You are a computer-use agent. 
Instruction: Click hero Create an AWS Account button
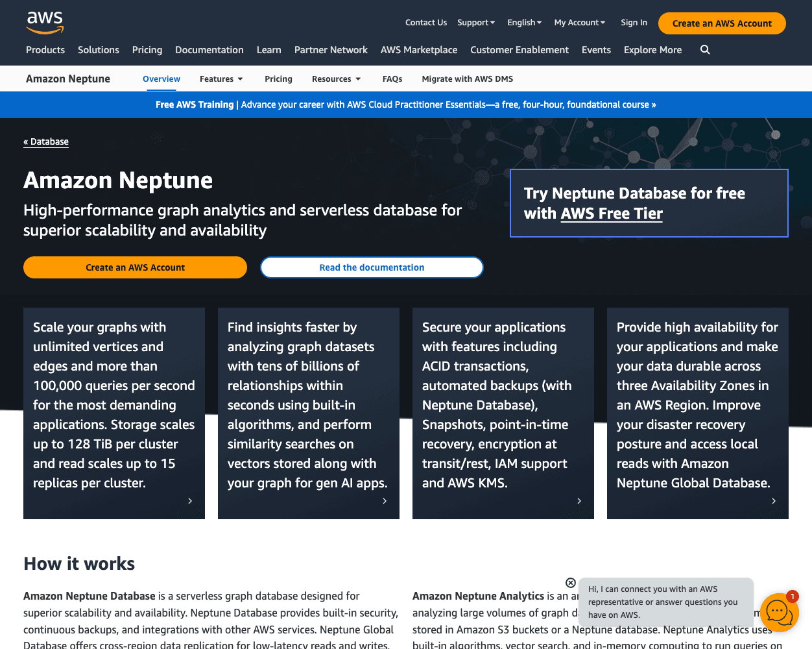pos(135,267)
